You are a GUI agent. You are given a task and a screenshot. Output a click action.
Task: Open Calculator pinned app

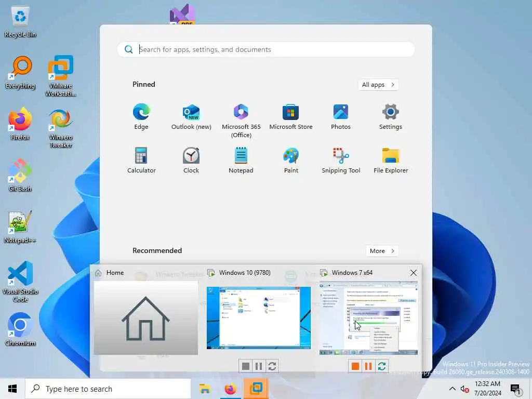(x=141, y=160)
